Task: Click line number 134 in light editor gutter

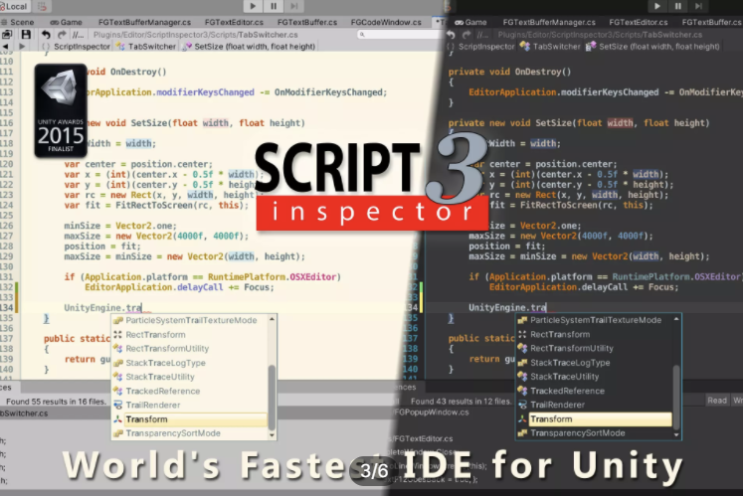Action: point(7,308)
